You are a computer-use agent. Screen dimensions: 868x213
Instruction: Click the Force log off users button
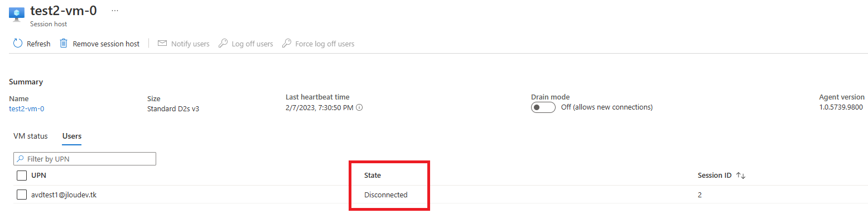[318, 44]
